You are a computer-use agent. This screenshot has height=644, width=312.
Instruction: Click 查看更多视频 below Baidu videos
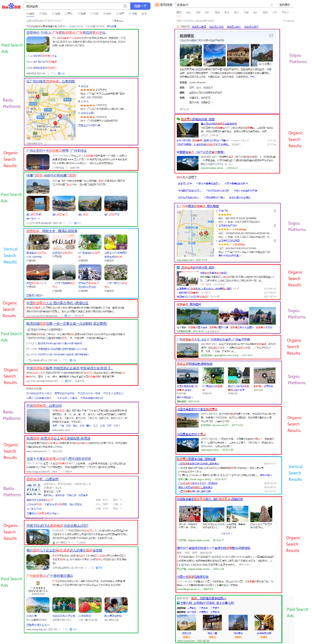(35, 295)
